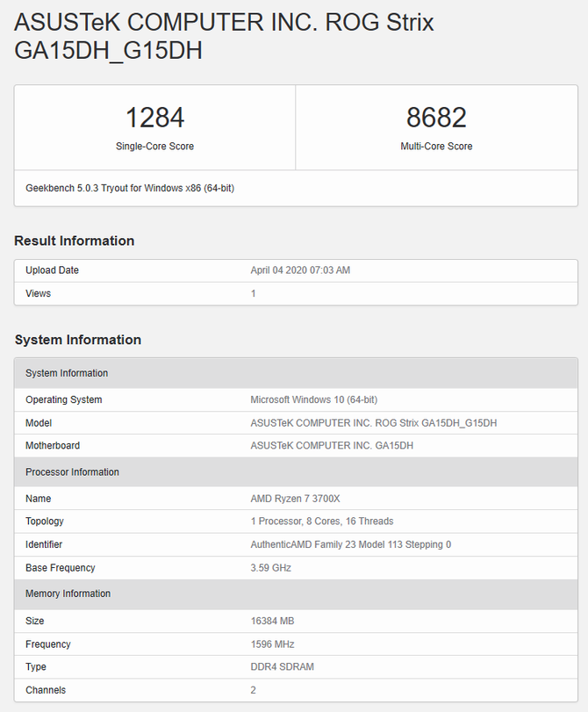Click the Model row value in the table
The image size is (588, 712).
[x=373, y=423]
